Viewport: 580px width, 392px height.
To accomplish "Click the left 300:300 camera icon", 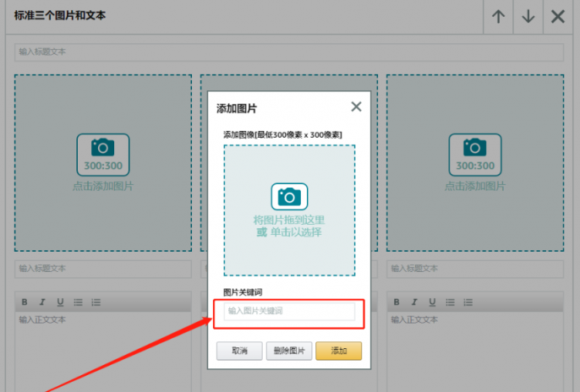I will [103, 155].
